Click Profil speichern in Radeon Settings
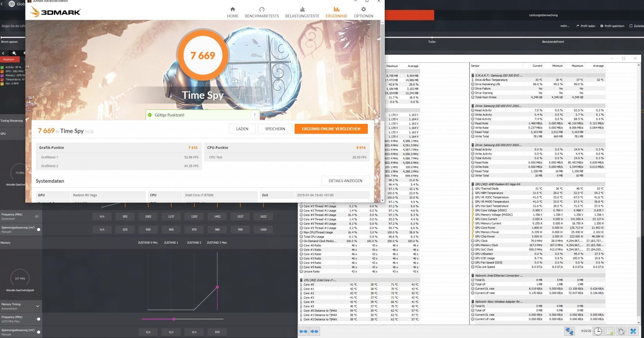The width and height of the screenshot is (644, 338). pyautogui.click(x=613, y=26)
